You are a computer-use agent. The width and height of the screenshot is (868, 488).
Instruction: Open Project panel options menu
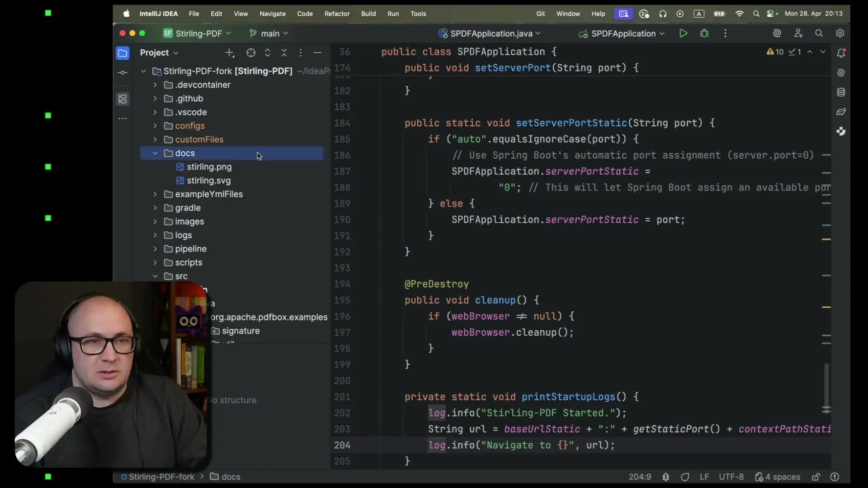click(301, 53)
